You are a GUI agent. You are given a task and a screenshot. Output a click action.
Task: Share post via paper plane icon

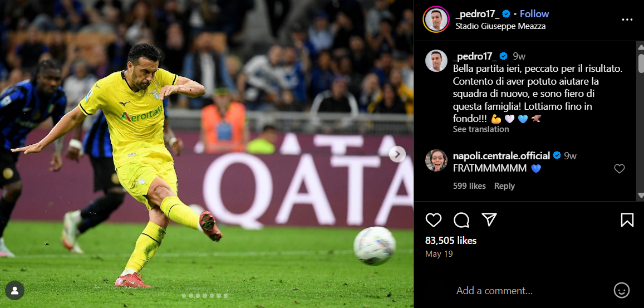pyautogui.click(x=489, y=219)
